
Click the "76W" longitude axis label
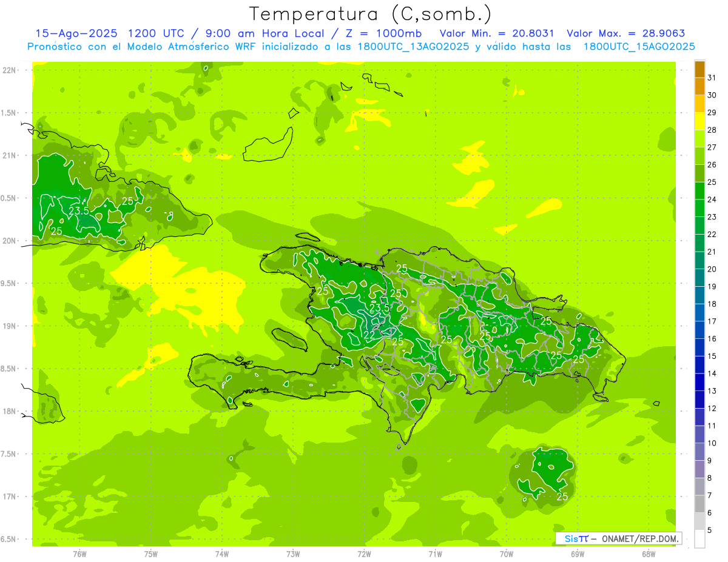click(79, 554)
